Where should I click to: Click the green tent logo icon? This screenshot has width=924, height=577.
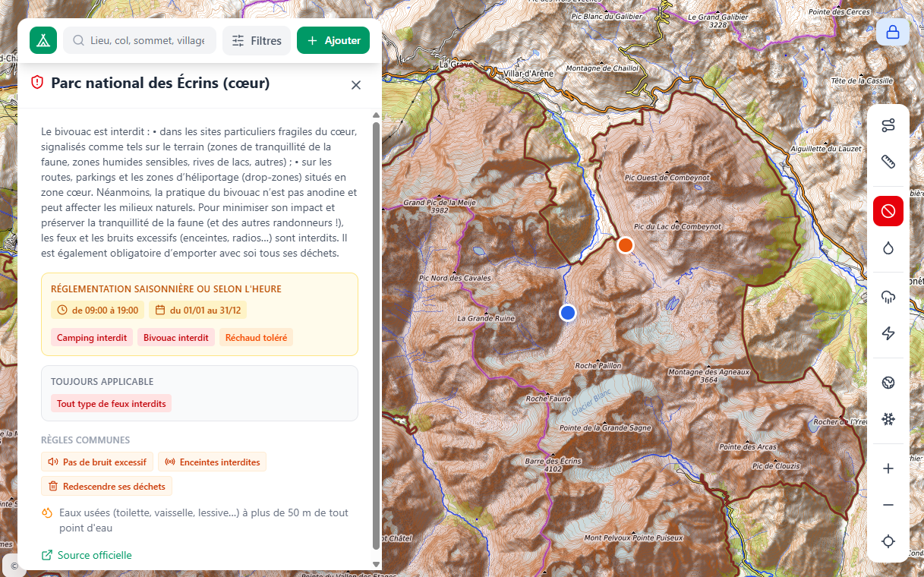(43, 40)
